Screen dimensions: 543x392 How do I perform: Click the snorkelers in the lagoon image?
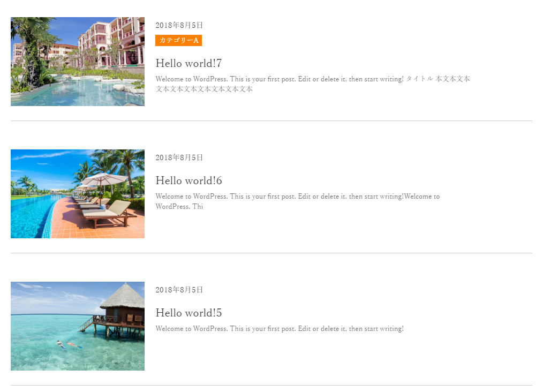tap(69, 345)
